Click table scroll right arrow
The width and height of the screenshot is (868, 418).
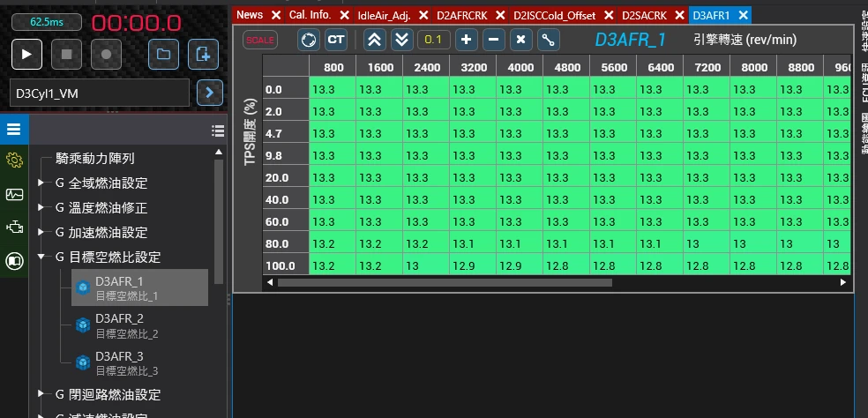(x=843, y=282)
